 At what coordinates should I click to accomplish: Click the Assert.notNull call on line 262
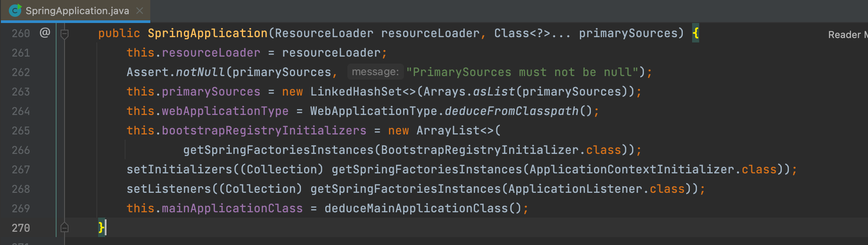[x=176, y=72]
